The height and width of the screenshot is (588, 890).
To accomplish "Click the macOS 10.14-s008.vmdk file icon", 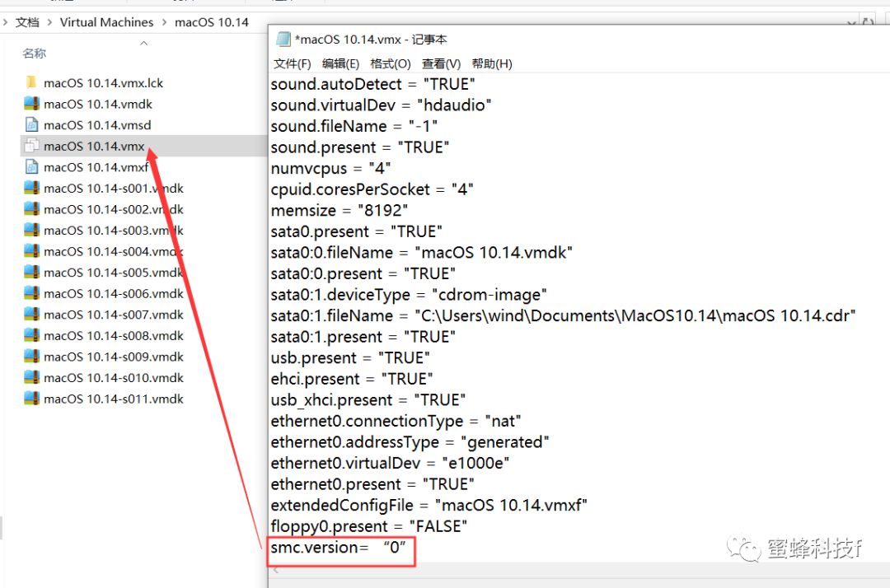I will 31,335.
